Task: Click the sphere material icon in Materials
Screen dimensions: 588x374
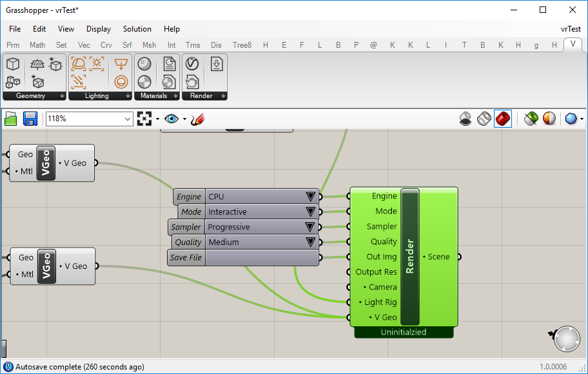Action: coord(144,64)
